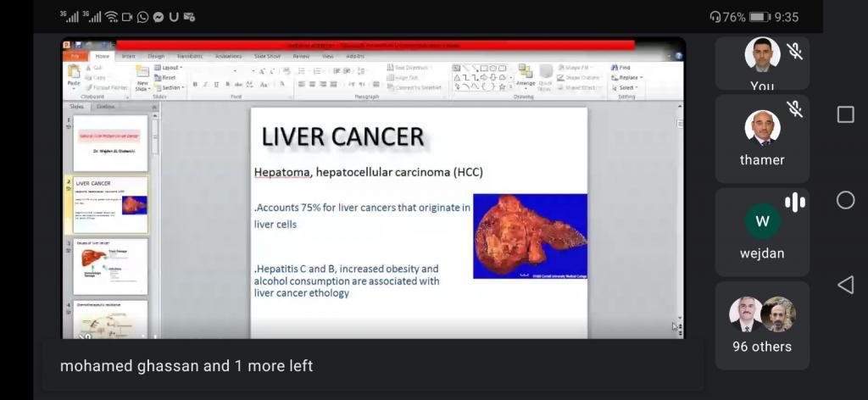Screen dimensions: 868x400
Task: Toggle Underline formatting in Font group
Action: tap(216, 85)
